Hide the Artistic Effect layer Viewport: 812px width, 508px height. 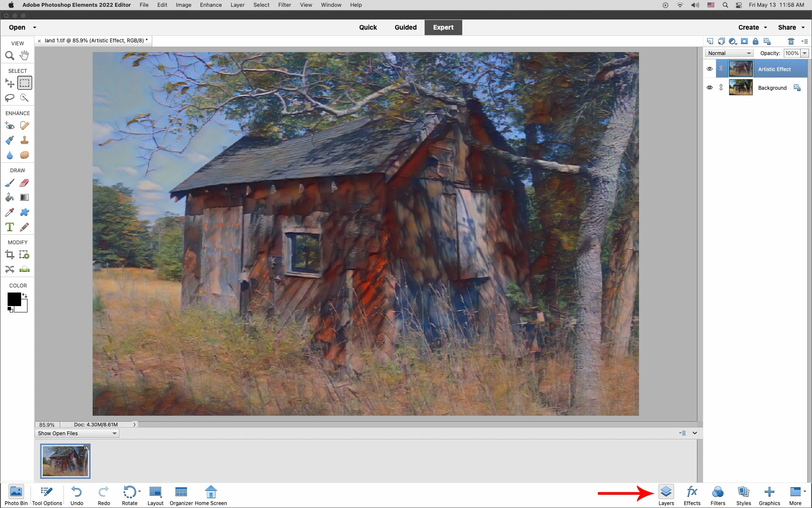pyautogui.click(x=710, y=69)
